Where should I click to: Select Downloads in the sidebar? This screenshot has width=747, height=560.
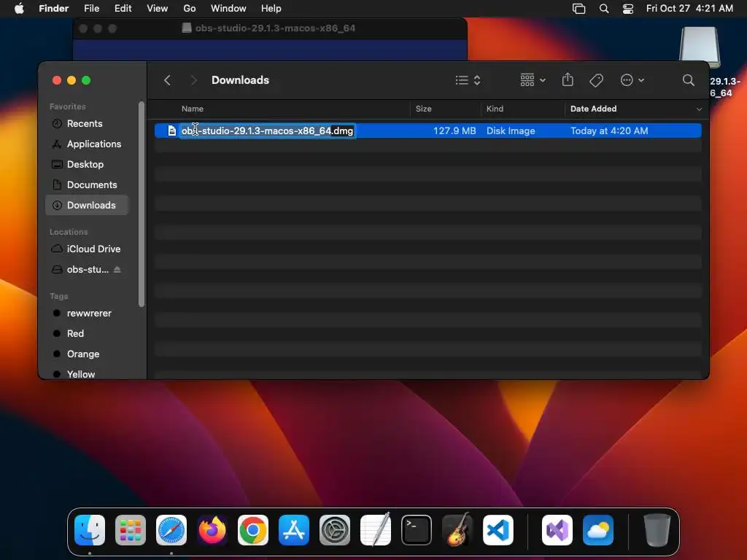87,205
